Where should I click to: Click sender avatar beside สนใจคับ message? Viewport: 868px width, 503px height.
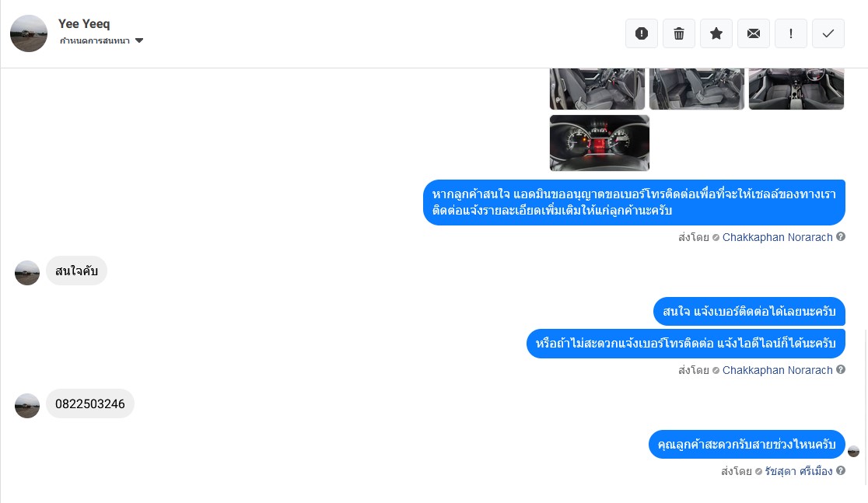point(27,273)
